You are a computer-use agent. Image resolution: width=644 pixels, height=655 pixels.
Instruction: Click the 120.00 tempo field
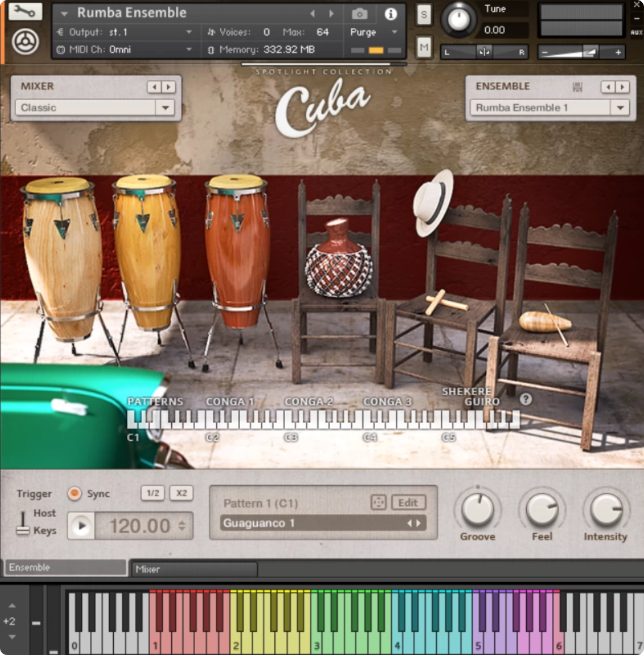point(140,526)
